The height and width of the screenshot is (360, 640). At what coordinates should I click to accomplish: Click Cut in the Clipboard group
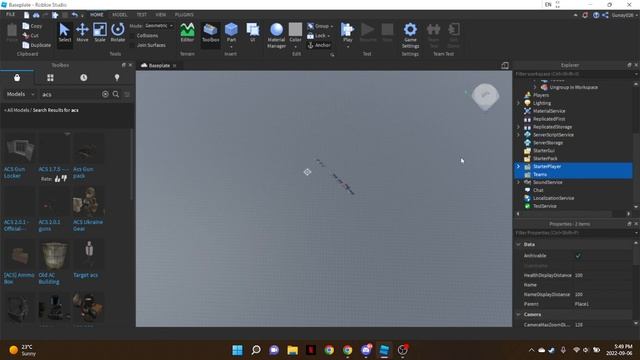point(31,36)
